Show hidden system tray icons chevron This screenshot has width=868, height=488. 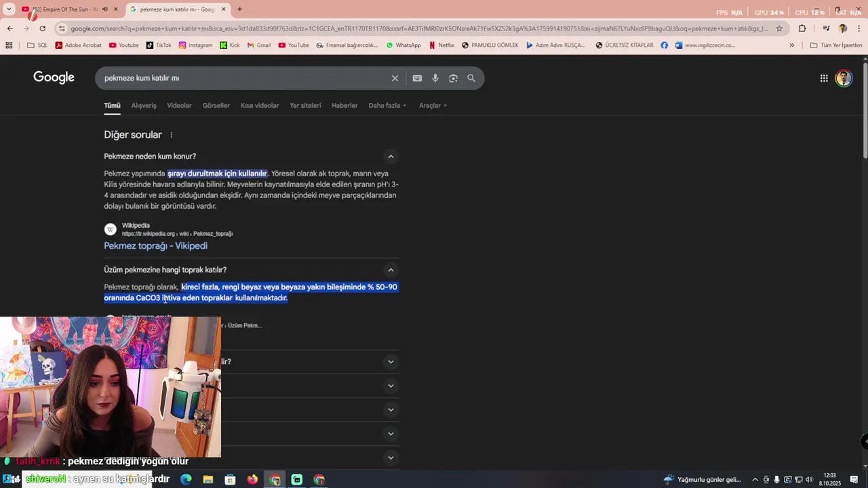point(755,480)
